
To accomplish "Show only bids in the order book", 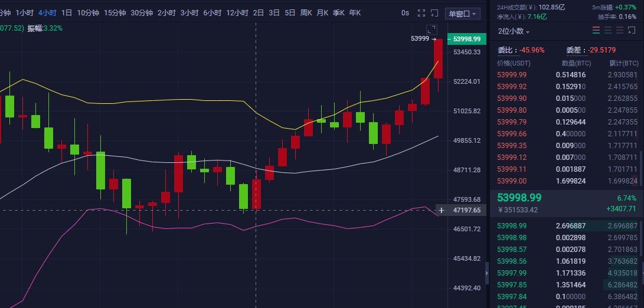I will click(608, 31).
